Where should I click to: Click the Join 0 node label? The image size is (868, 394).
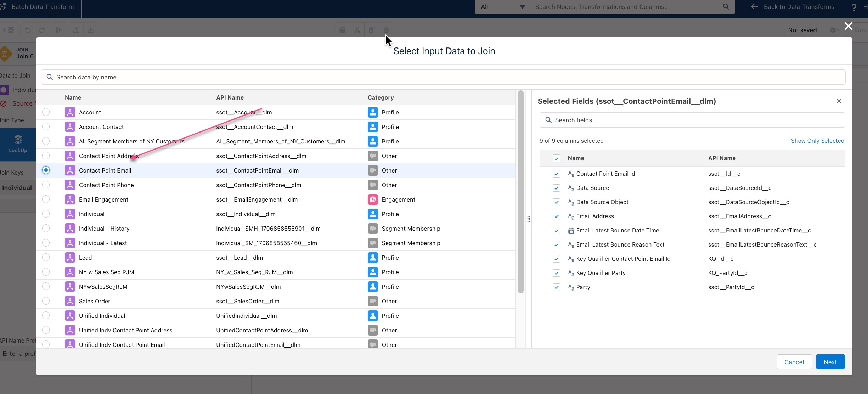25,56
